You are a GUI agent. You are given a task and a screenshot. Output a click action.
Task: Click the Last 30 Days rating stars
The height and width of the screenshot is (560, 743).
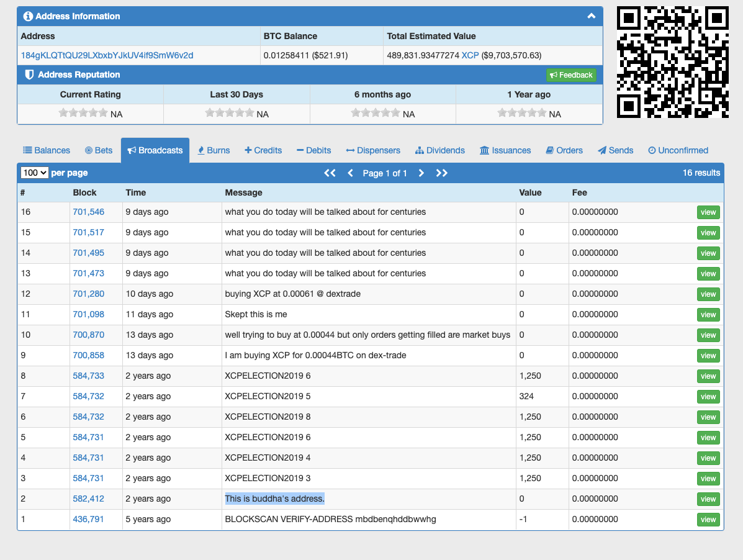(230, 113)
